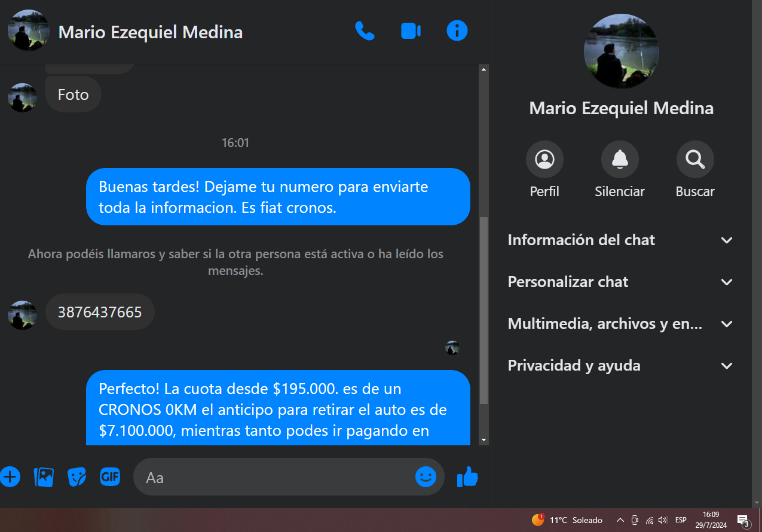
Task: Open the plus more-actions menu
Action: pyautogui.click(x=10, y=477)
